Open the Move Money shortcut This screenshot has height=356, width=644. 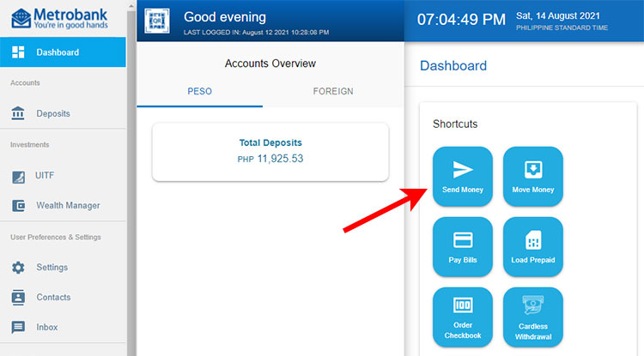click(532, 177)
